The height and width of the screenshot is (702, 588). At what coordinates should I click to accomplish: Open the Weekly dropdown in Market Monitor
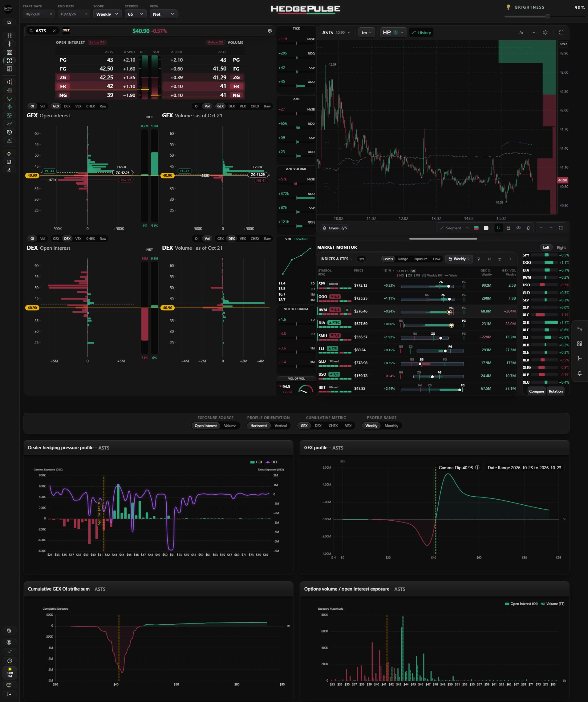coord(459,259)
